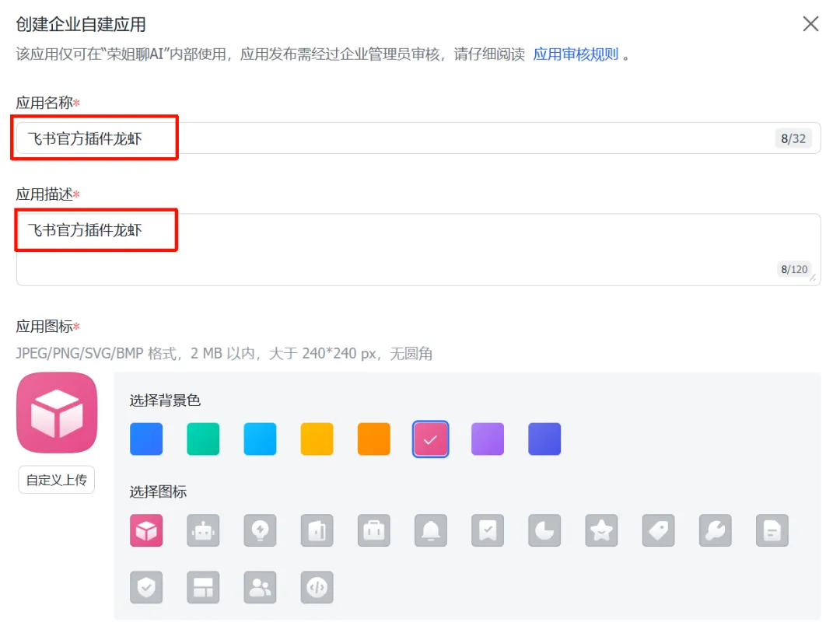Click the 自定义上传 button

[57, 480]
